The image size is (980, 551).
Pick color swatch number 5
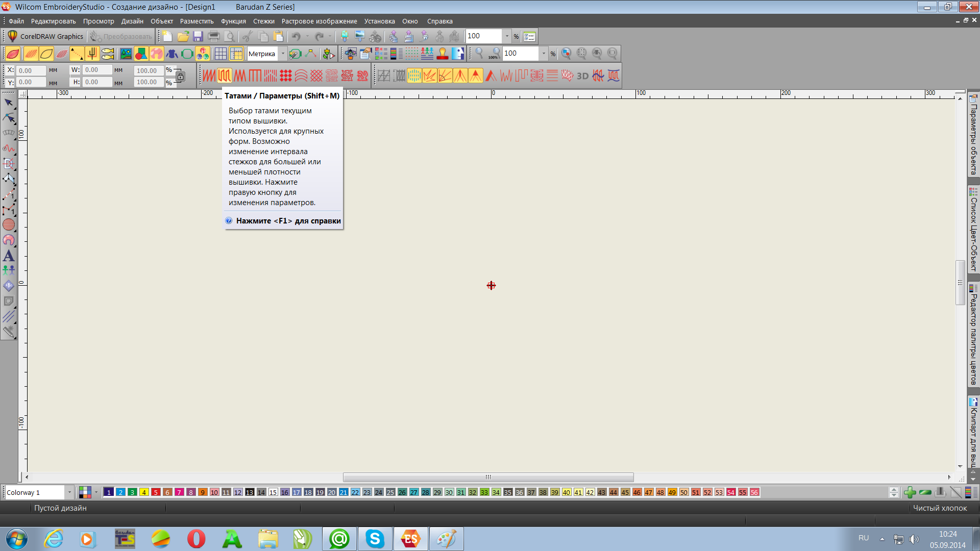coord(156,492)
